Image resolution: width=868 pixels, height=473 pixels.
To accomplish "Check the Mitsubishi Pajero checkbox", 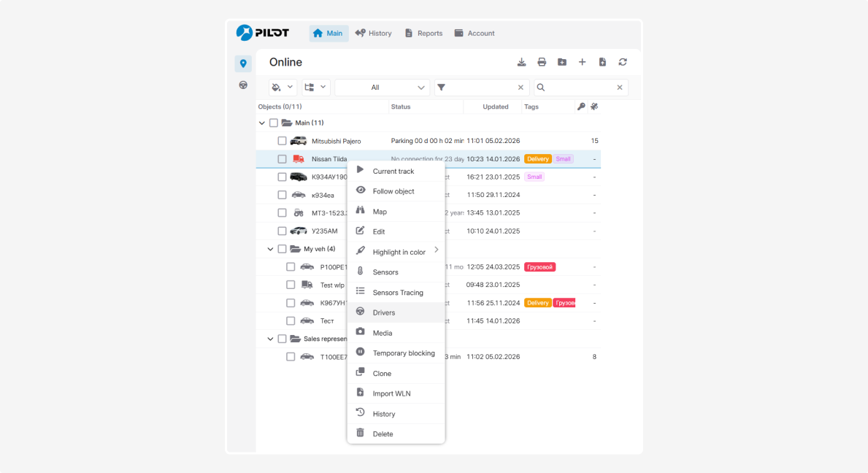I will pyautogui.click(x=282, y=141).
